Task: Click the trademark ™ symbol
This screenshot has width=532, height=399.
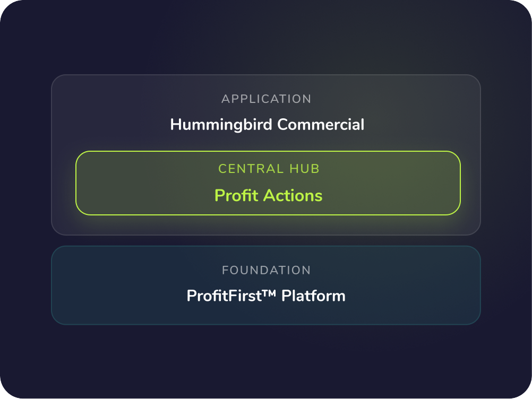Action: pyautogui.click(x=269, y=293)
